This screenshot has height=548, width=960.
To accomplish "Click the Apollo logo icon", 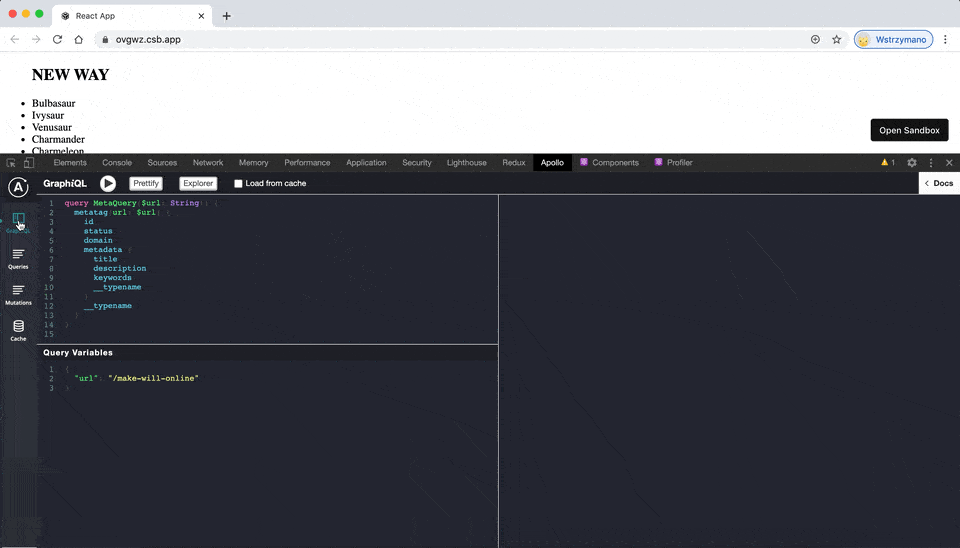I will tap(18, 187).
